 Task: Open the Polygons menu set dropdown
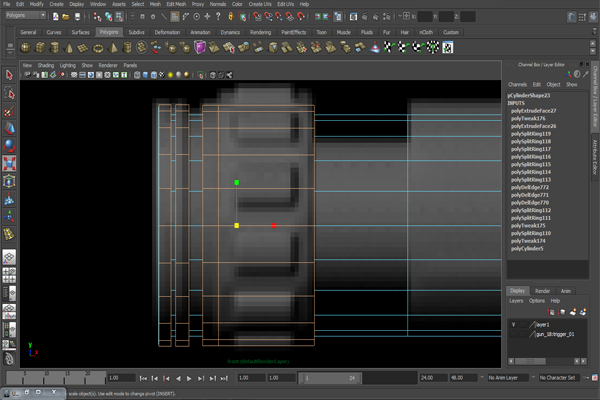[26, 15]
